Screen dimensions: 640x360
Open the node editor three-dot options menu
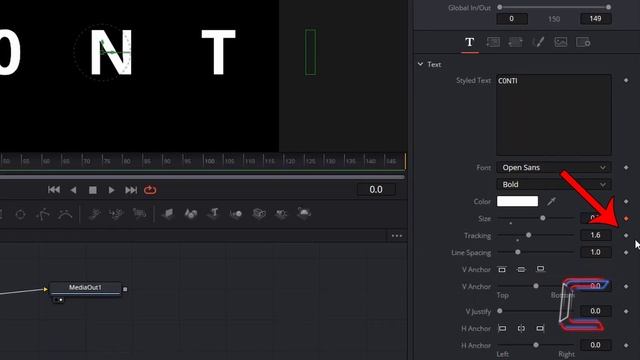click(397, 236)
